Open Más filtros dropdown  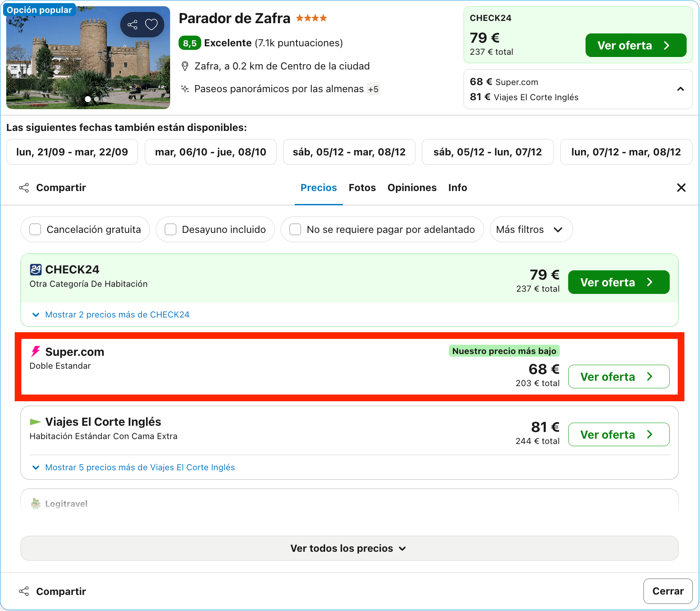point(531,229)
